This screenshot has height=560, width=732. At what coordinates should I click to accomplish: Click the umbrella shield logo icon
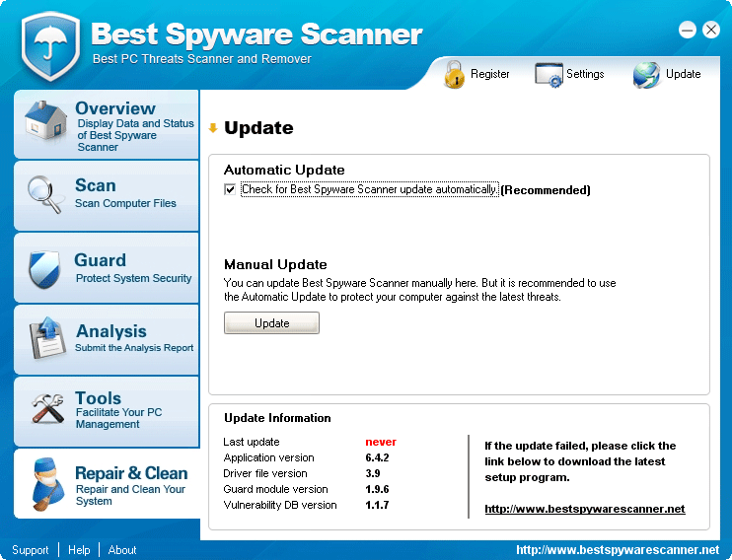(x=50, y=45)
